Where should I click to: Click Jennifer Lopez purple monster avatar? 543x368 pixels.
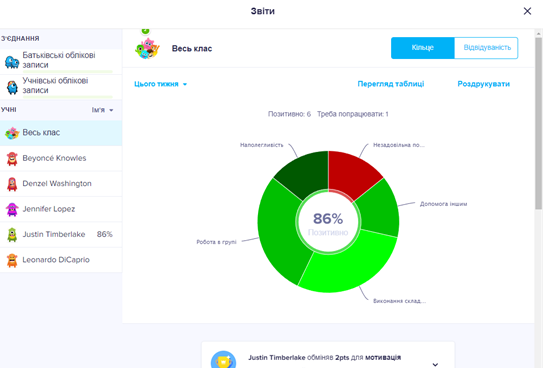[12, 209]
